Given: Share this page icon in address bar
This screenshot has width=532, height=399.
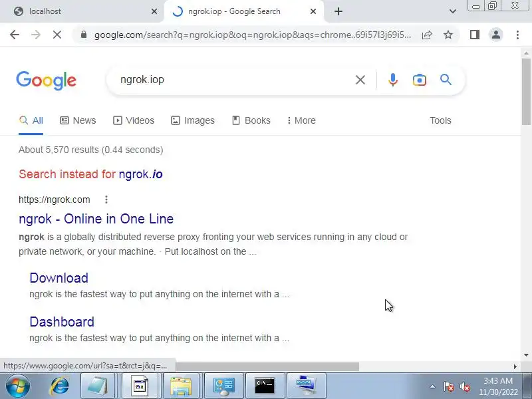Looking at the screenshot, I should point(427,35).
